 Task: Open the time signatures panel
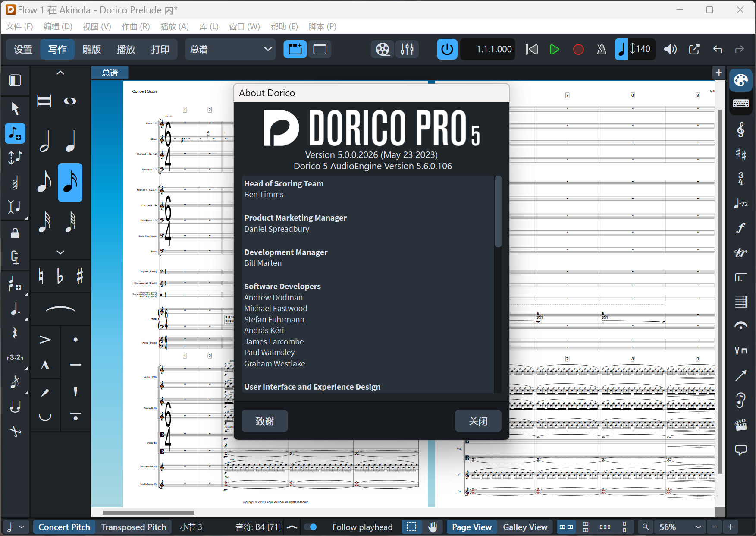click(x=741, y=178)
